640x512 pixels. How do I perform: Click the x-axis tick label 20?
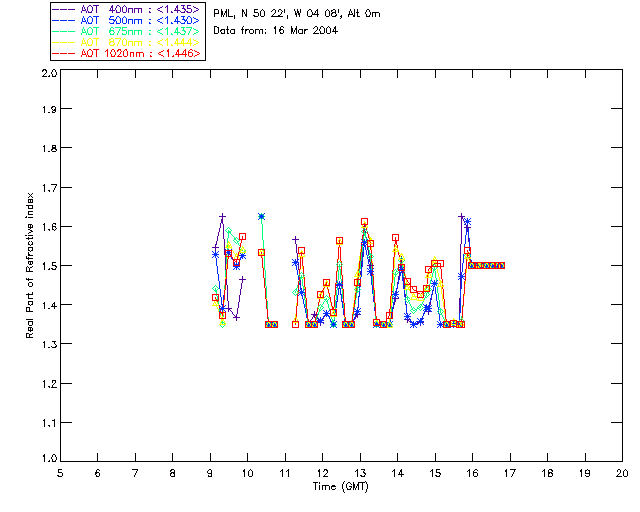click(622, 473)
